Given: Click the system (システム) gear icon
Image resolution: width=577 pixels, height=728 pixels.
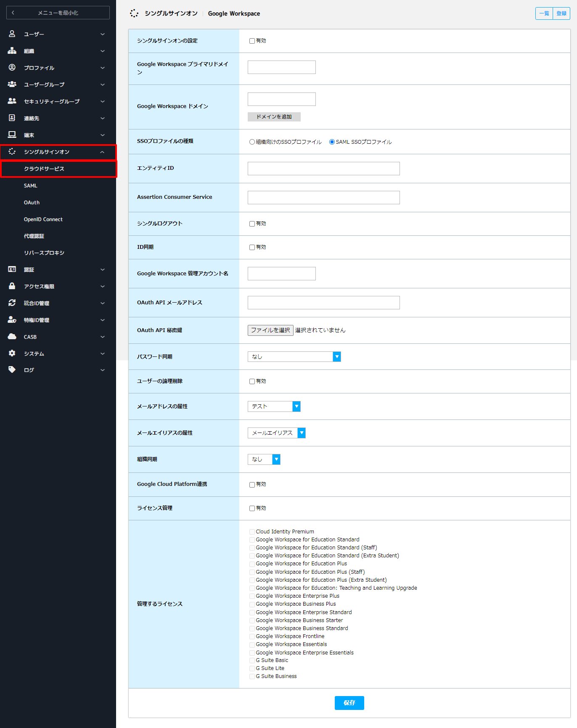Looking at the screenshot, I should pyautogui.click(x=12, y=353).
